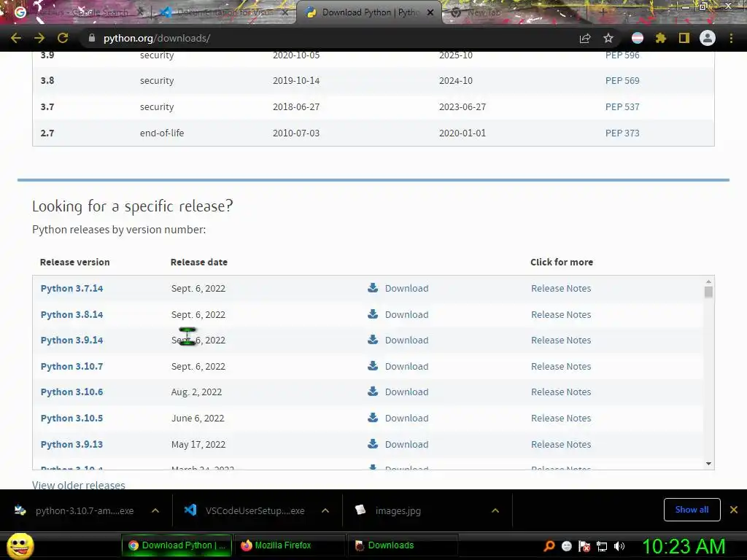Reload the python.org page
747x560 pixels.
[63, 38]
